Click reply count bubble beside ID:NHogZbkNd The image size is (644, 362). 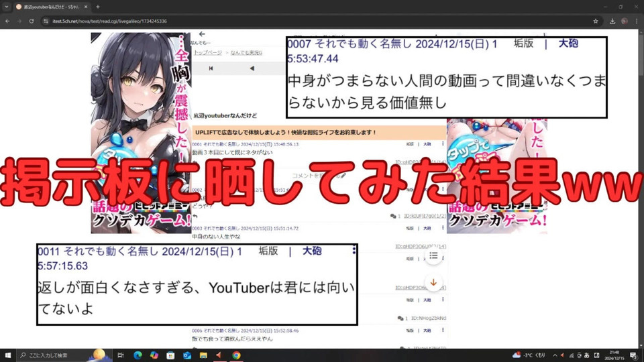click(402, 318)
